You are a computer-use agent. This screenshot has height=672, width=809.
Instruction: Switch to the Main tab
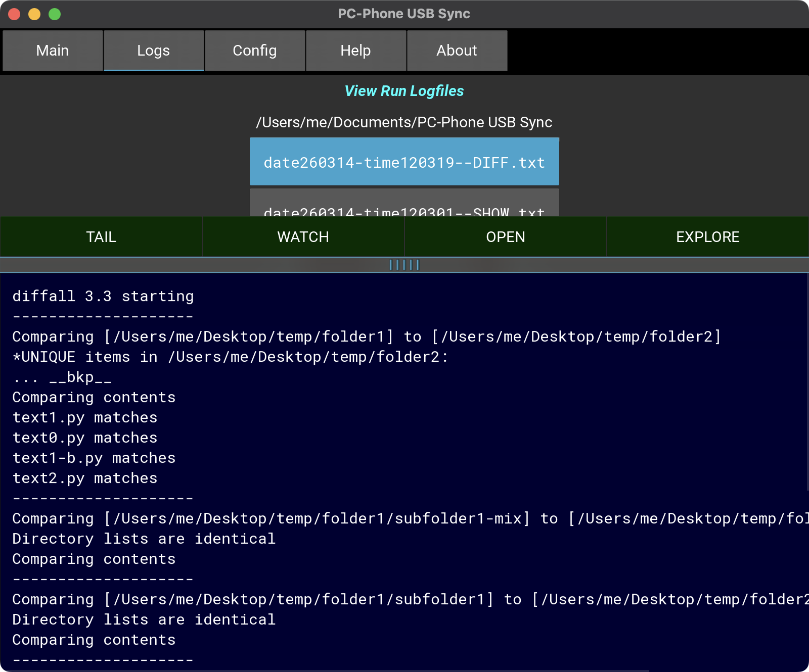[x=53, y=51]
